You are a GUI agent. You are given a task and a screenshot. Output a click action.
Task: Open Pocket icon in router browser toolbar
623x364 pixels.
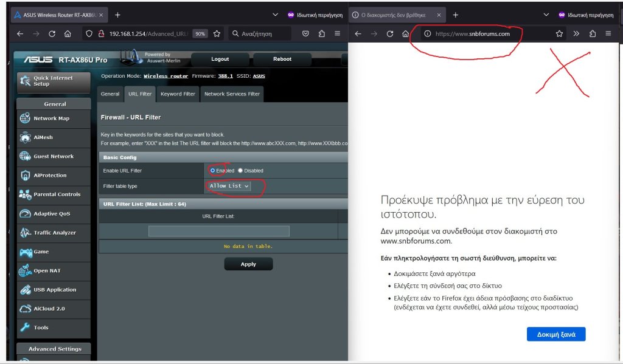tap(305, 34)
